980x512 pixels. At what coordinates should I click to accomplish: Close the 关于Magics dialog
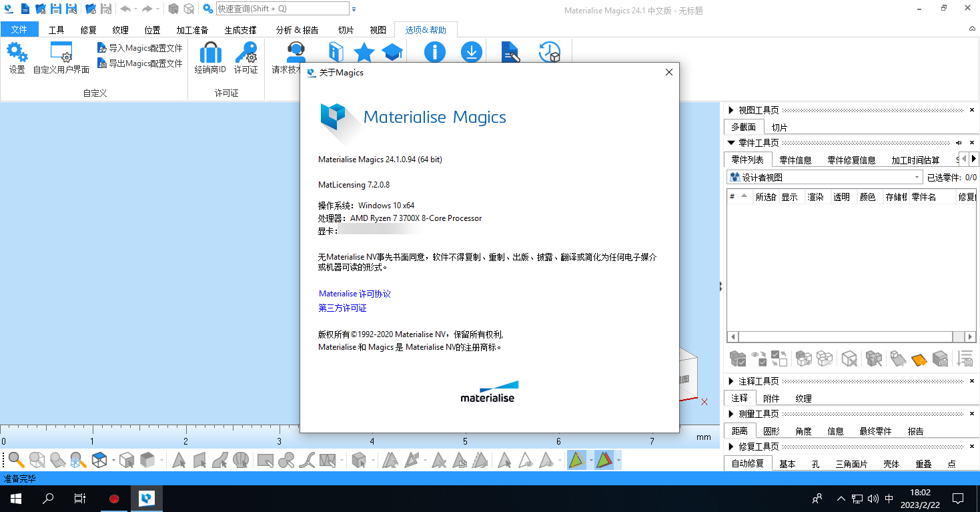point(669,72)
